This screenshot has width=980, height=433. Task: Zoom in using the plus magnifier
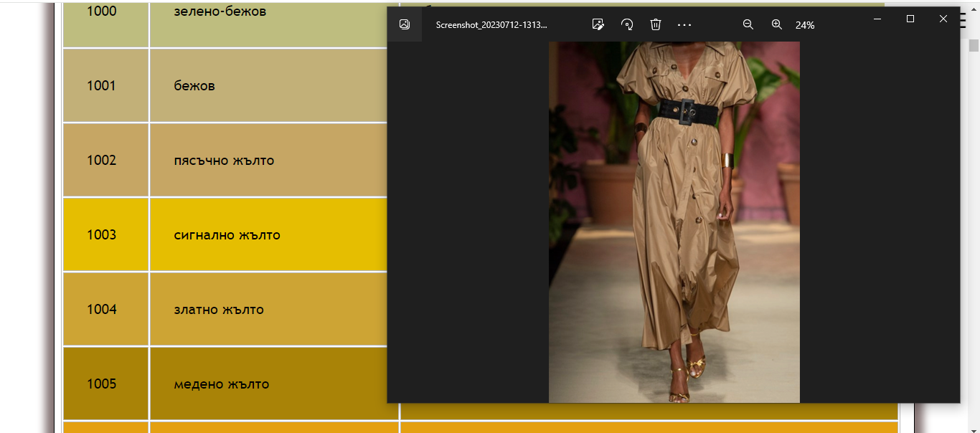(x=776, y=24)
